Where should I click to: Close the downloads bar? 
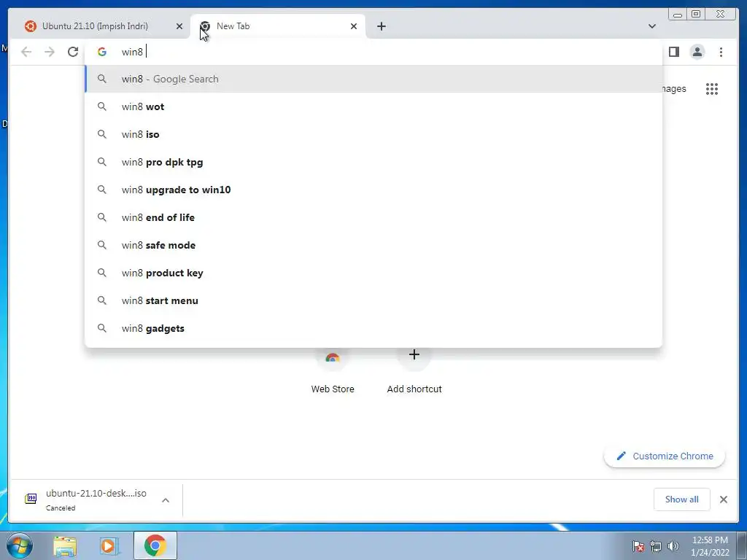tap(723, 499)
